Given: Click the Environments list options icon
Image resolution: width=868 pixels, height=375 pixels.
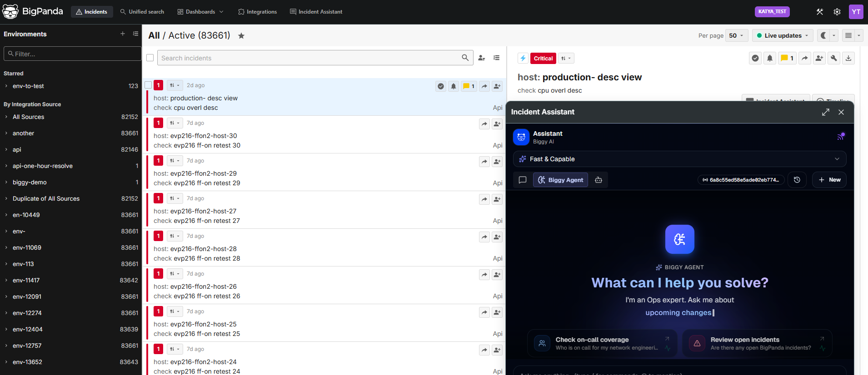Looking at the screenshot, I should click(x=135, y=34).
